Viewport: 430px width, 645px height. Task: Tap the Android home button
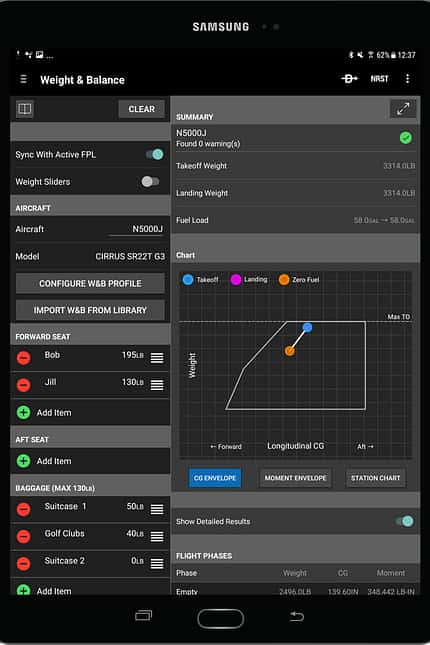click(221, 619)
